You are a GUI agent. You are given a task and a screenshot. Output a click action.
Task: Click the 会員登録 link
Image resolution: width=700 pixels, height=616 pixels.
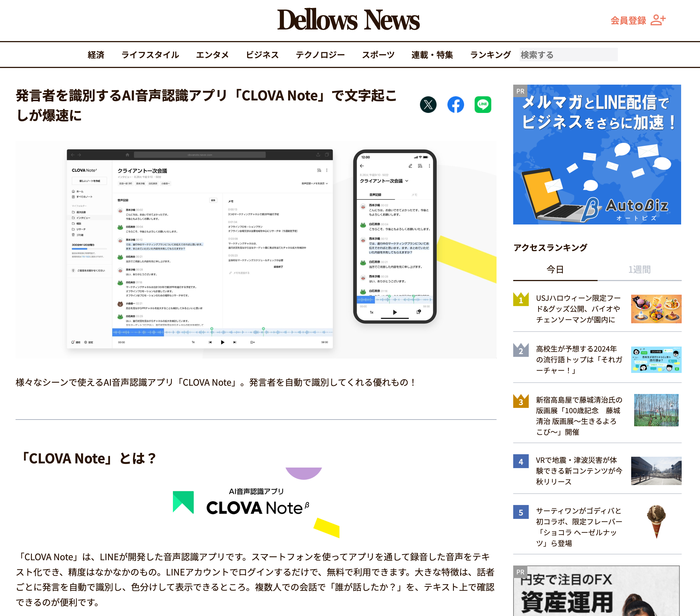point(628,21)
